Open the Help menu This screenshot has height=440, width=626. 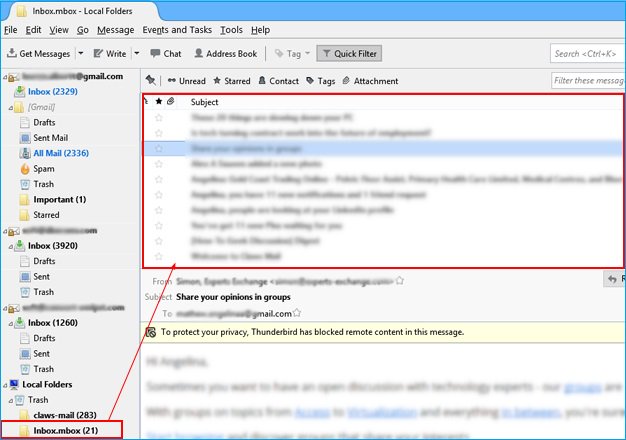260,30
